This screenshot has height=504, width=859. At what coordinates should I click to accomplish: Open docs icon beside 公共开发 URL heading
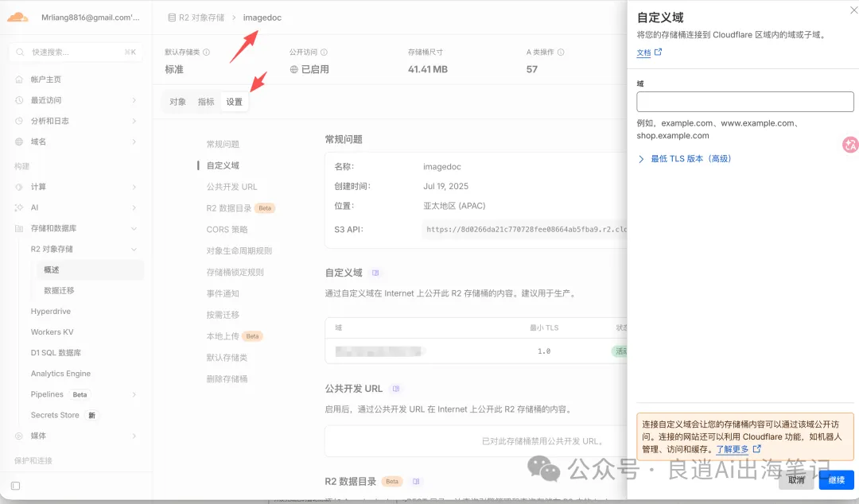tap(396, 389)
